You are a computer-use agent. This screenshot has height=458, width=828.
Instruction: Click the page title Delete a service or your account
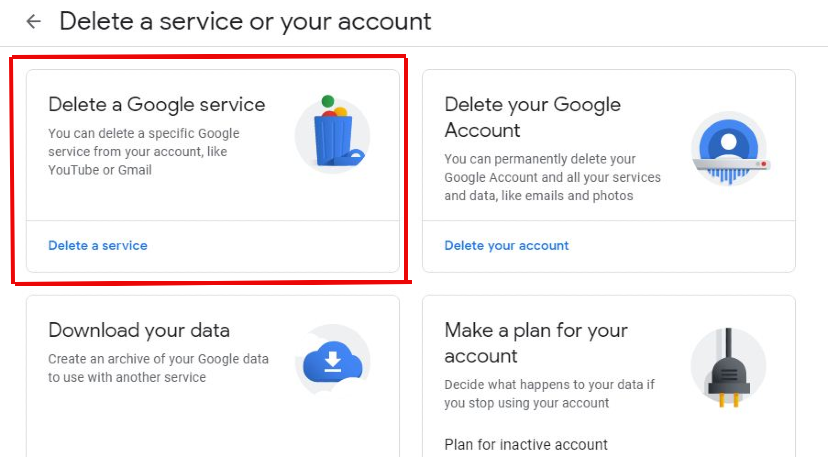(x=245, y=22)
